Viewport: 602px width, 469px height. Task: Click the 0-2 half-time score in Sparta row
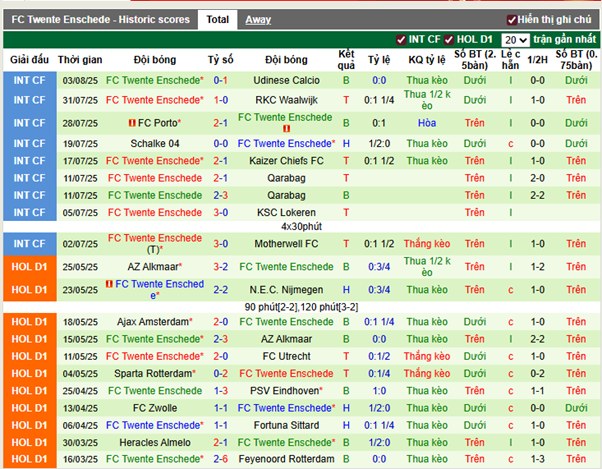538,374
